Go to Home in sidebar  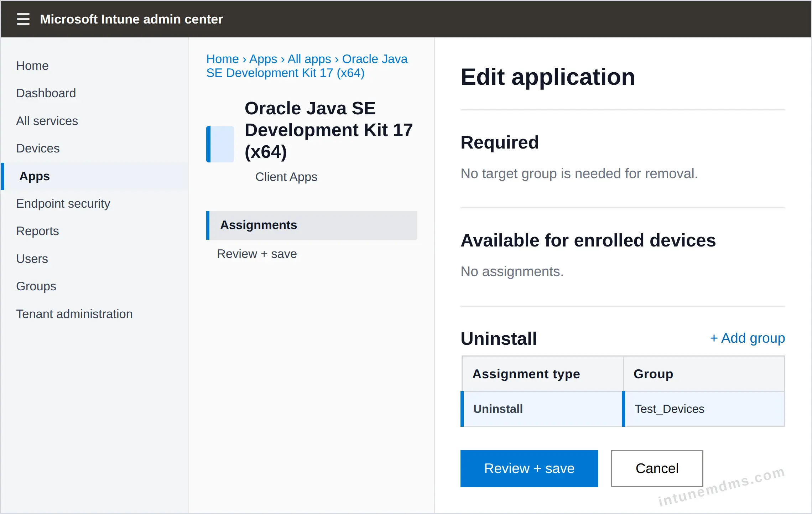coord(32,66)
